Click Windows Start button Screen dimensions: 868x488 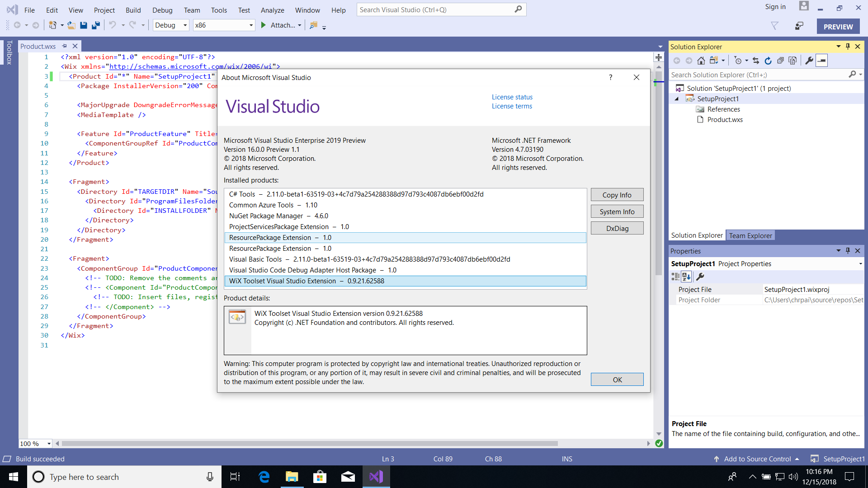[14, 477]
